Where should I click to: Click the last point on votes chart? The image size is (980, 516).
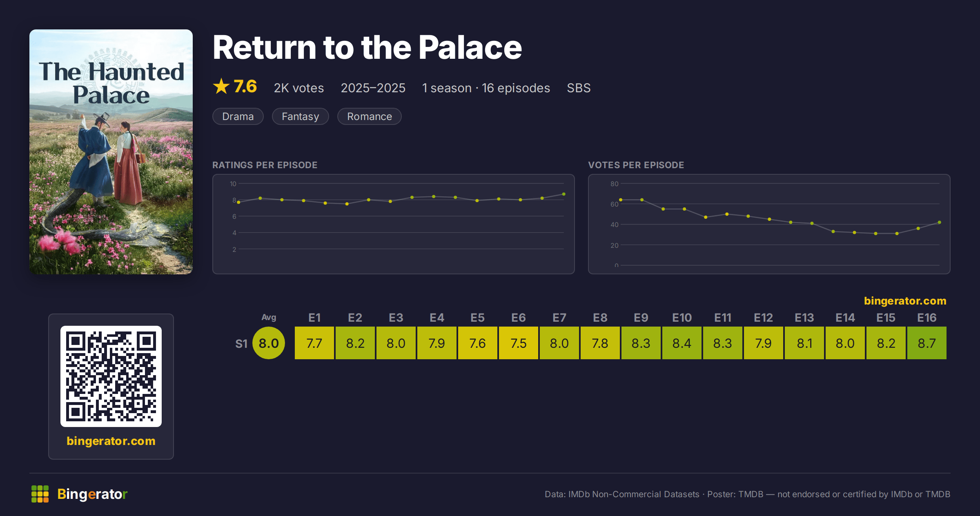(x=940, y=222)
